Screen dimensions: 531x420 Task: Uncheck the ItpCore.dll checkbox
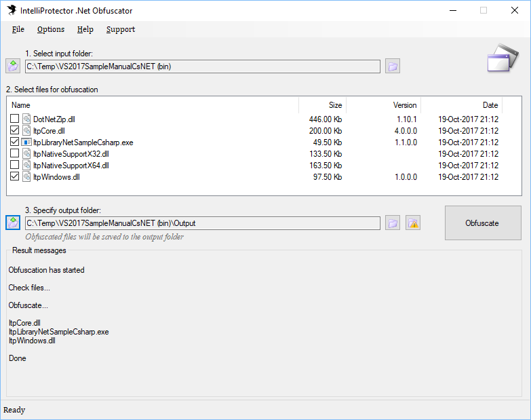coord(14,130)
